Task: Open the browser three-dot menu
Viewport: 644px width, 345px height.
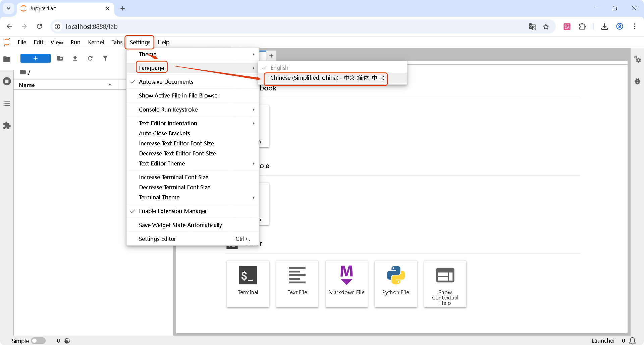Action: [x=635, y=26]
